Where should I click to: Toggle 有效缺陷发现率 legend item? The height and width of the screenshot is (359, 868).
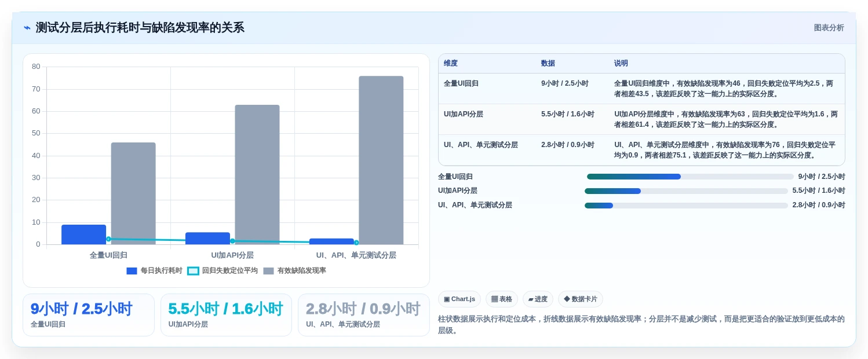[294, 270]
